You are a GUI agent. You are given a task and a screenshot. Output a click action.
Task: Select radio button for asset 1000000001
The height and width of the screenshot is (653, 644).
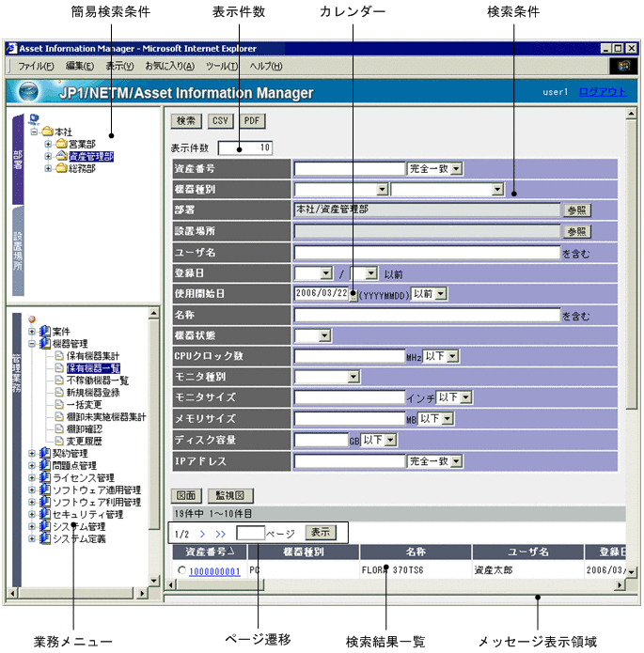point(181,570)
